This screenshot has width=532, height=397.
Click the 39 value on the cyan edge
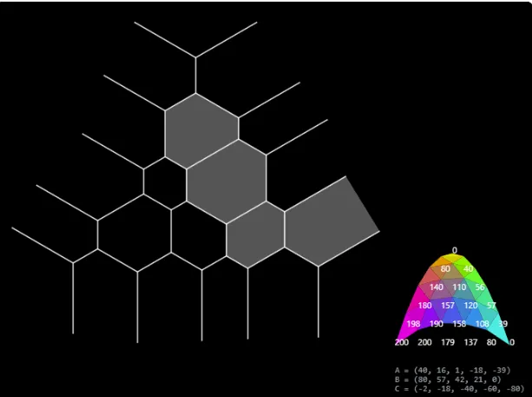[503, 324]
